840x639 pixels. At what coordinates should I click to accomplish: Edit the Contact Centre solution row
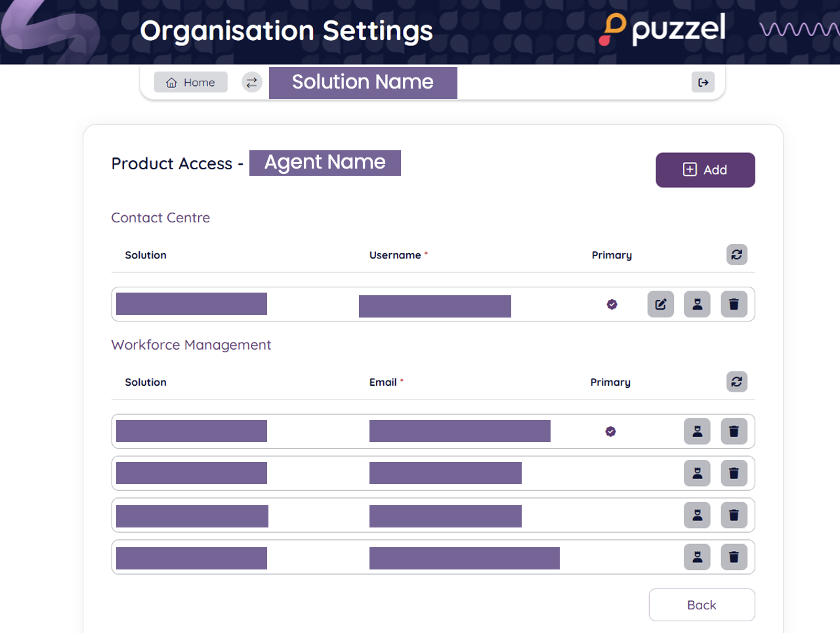(x=660, y=304)
